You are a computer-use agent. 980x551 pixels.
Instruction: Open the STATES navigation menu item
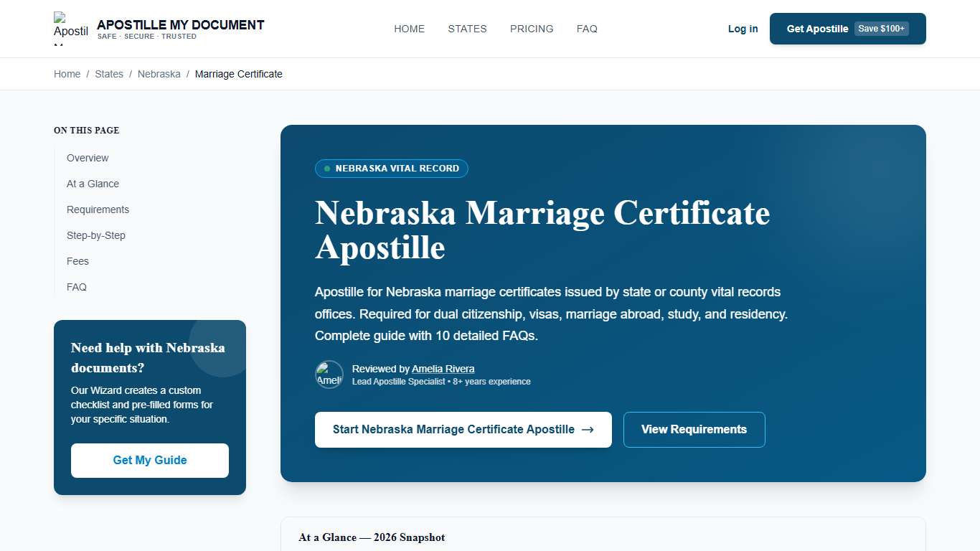[x=467, y=29]
